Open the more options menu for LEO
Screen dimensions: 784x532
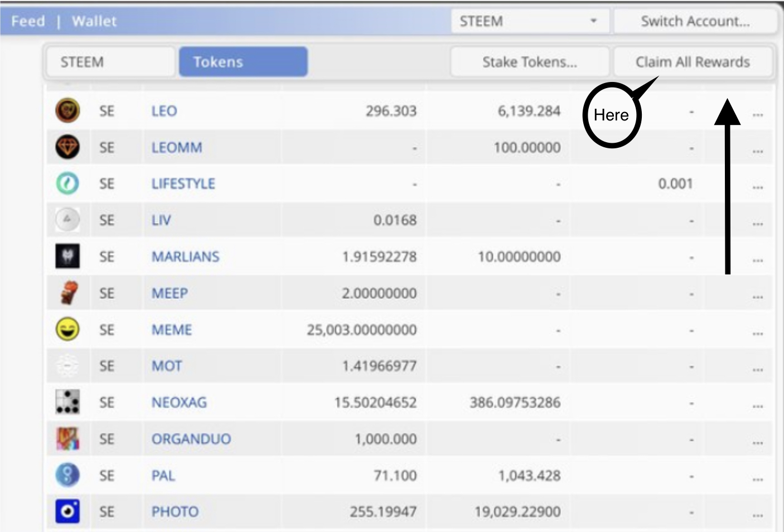coord(757,114)
